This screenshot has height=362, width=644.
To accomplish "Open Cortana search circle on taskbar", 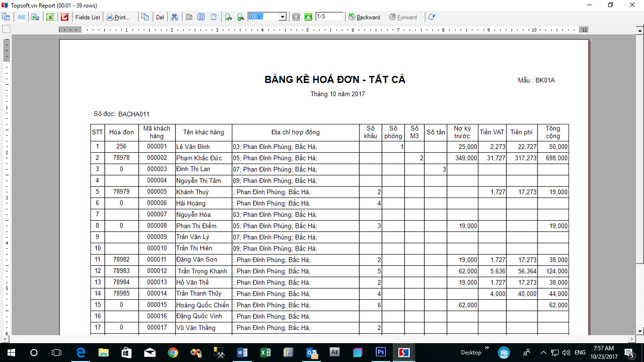I will pos(33,353).
